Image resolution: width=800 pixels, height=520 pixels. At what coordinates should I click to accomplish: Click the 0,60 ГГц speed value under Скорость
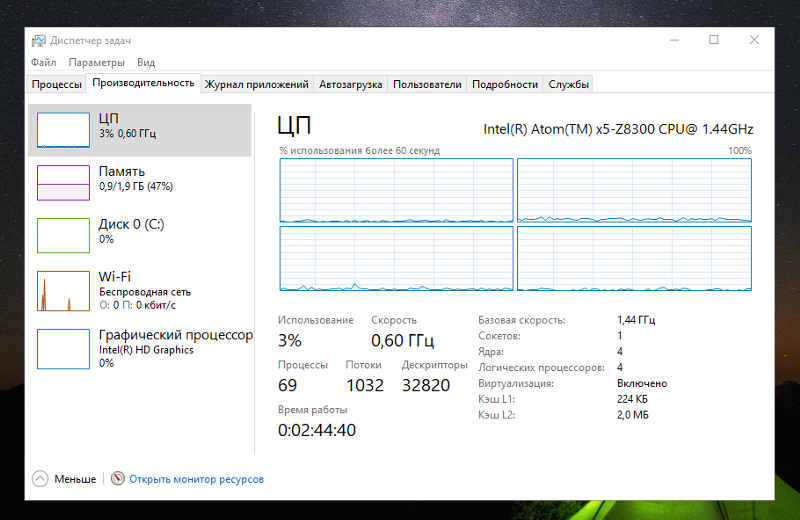(403, 340)
